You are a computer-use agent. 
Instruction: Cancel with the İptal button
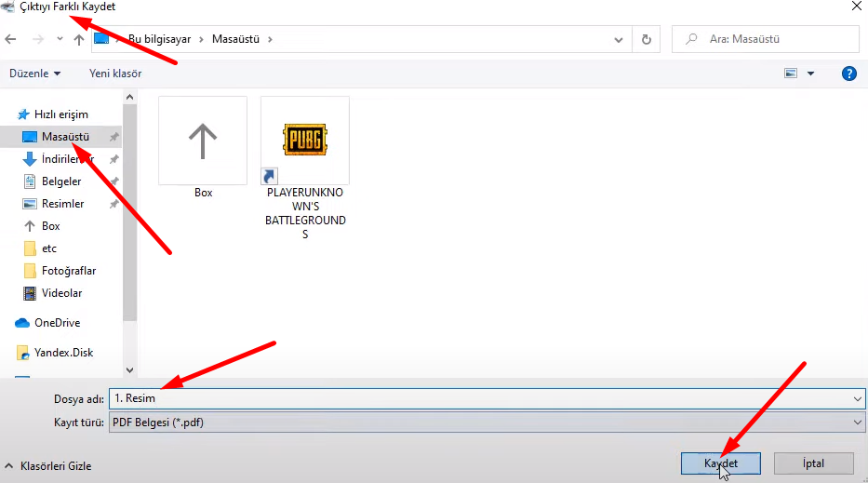813,463
